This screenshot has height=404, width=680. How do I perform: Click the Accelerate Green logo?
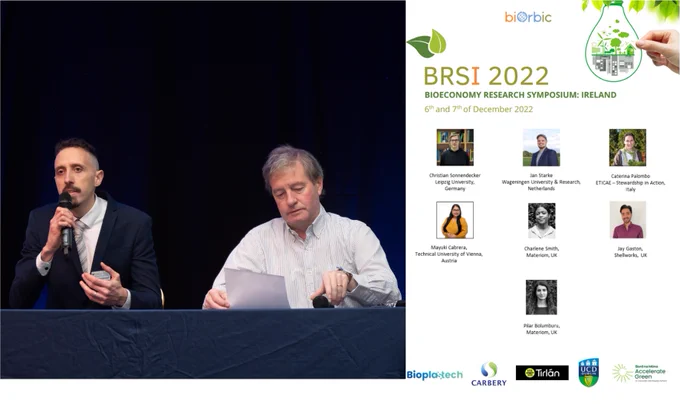(x=639, y=373)
